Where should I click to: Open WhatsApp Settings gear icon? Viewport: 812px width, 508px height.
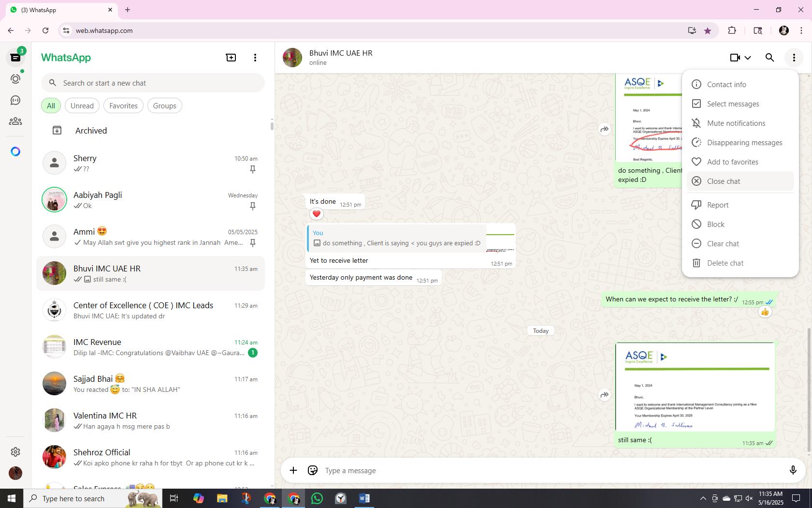[x=15, y=451]
